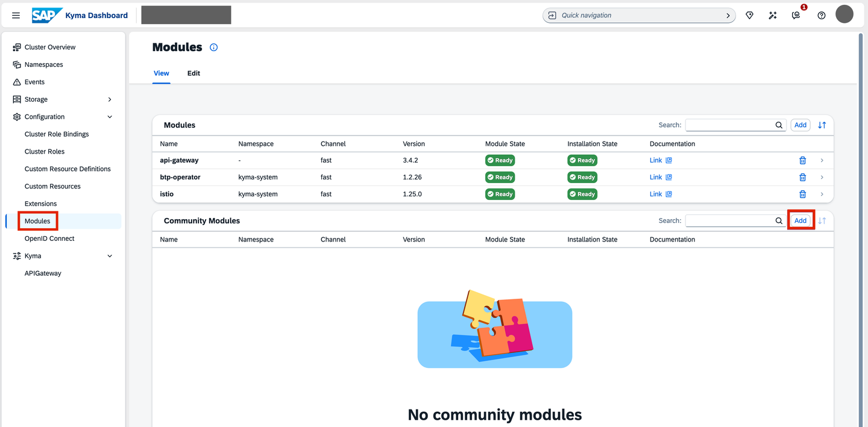868x427 pixels.
Task: Click version 1.2.26 cell
Action: (x=413, y=177)
